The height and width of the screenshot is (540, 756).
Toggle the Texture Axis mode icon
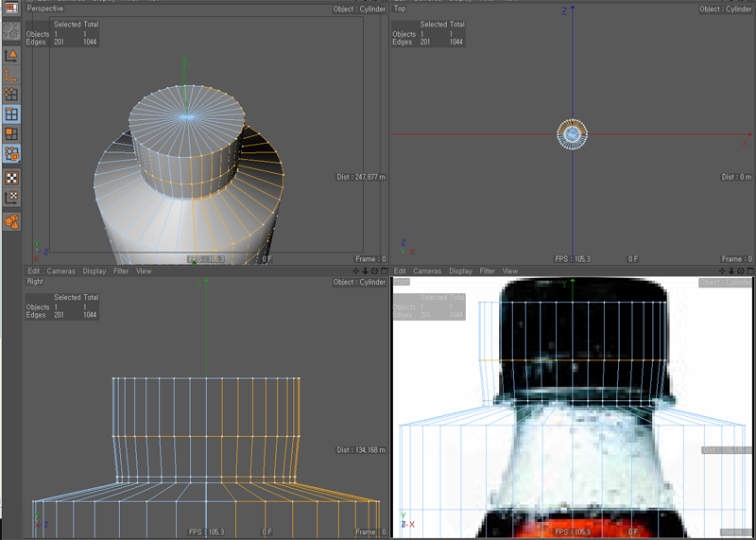point(11,198)
